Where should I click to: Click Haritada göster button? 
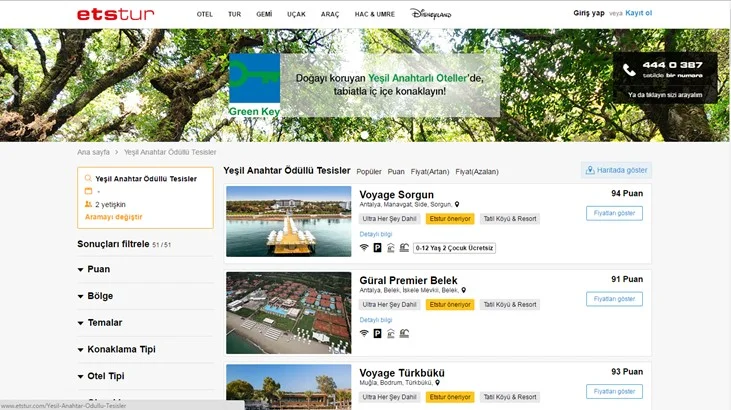pyautogui.click(x=616, y=170)
